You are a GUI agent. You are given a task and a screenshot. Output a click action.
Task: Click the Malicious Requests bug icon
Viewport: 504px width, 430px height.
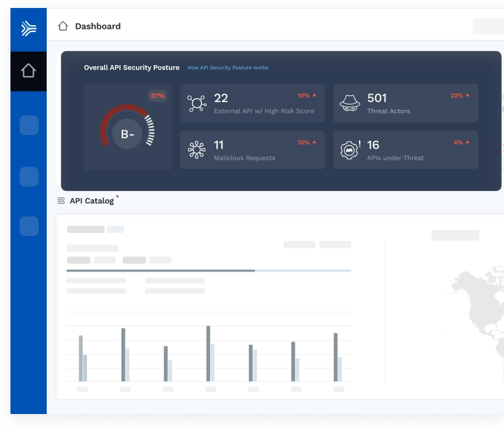tap(196, 150)
